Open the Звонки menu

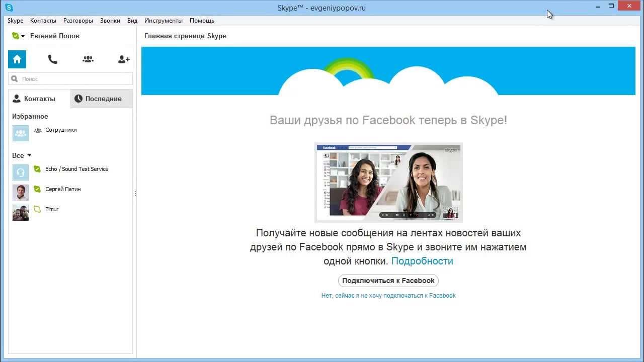click(x=110, y=21)
